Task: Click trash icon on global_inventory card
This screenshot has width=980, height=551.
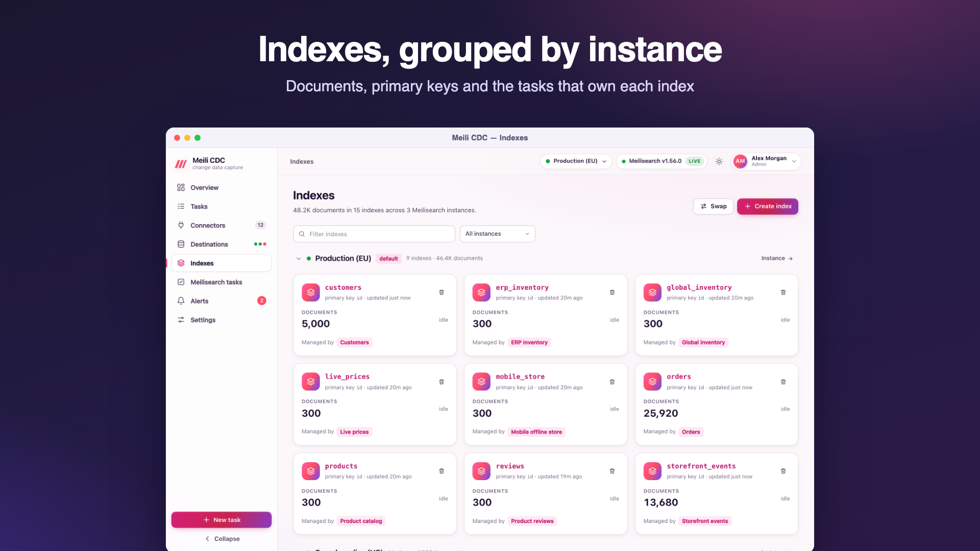Action: (783, 292)
